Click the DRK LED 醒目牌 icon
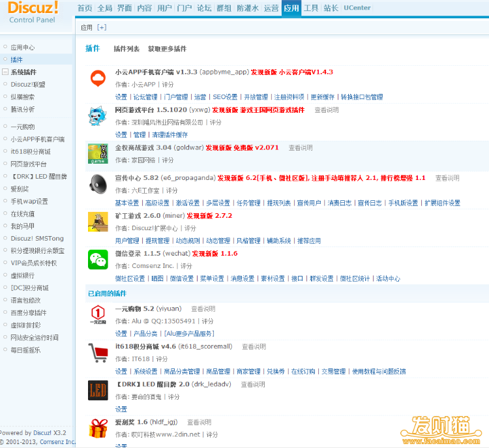This screenshot has width=489, height=448. (x=98, y=390)
